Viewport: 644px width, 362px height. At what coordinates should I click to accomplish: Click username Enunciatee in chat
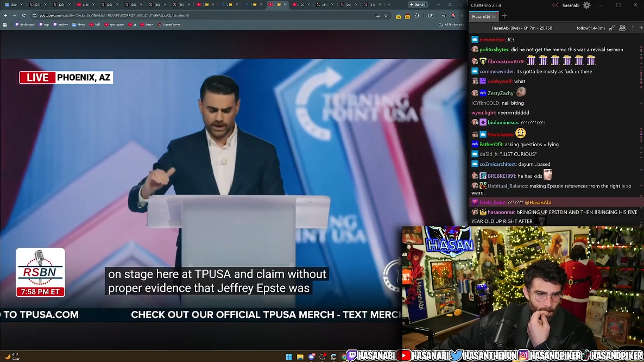pyautogui.click(x=501, y=134)
